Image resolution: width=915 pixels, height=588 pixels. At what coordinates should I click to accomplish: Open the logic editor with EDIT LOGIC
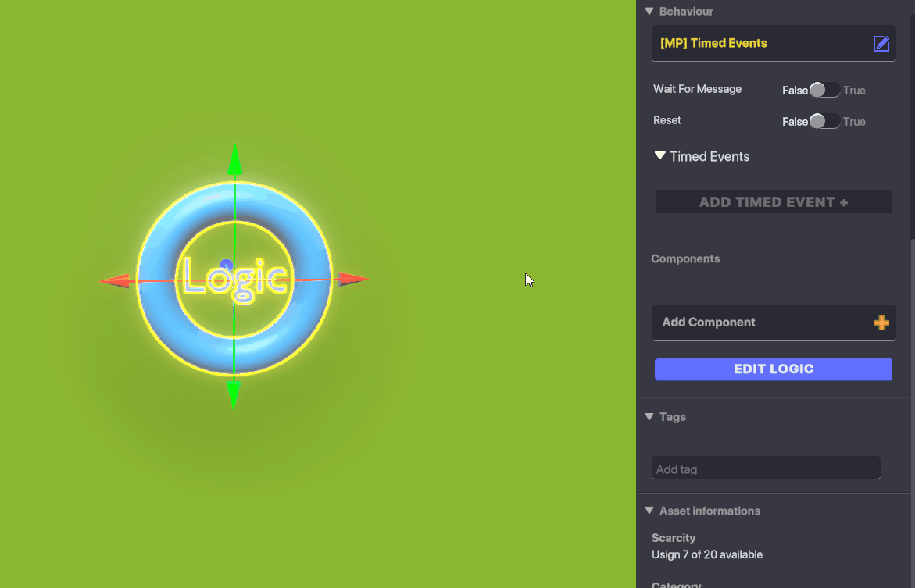coord(773,369)
